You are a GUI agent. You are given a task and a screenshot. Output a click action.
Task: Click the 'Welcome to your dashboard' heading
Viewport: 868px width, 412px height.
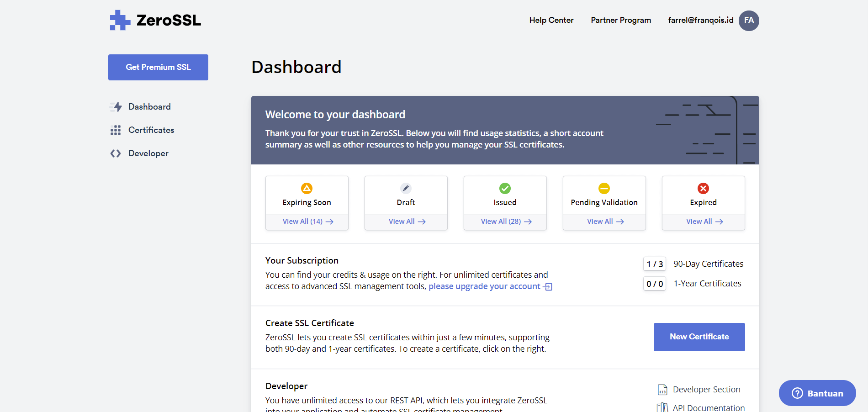coord(335,114)
